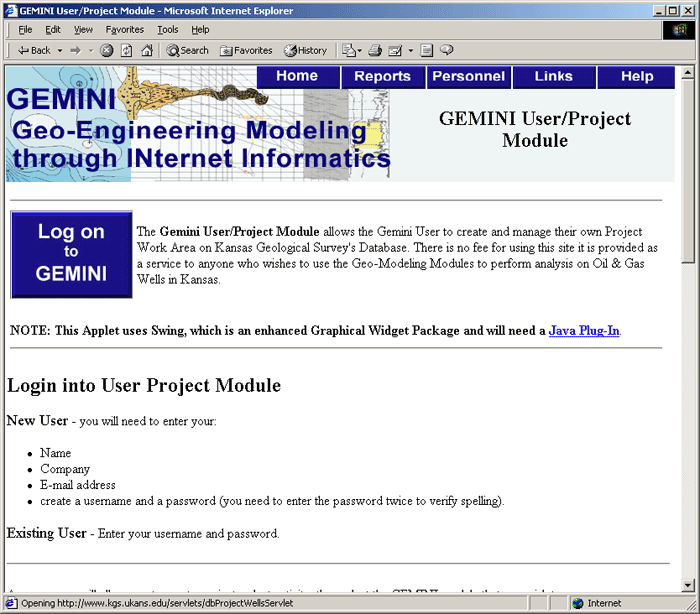Open the Help menu in menu bar
700x614 pixels.
coord(200,29)
